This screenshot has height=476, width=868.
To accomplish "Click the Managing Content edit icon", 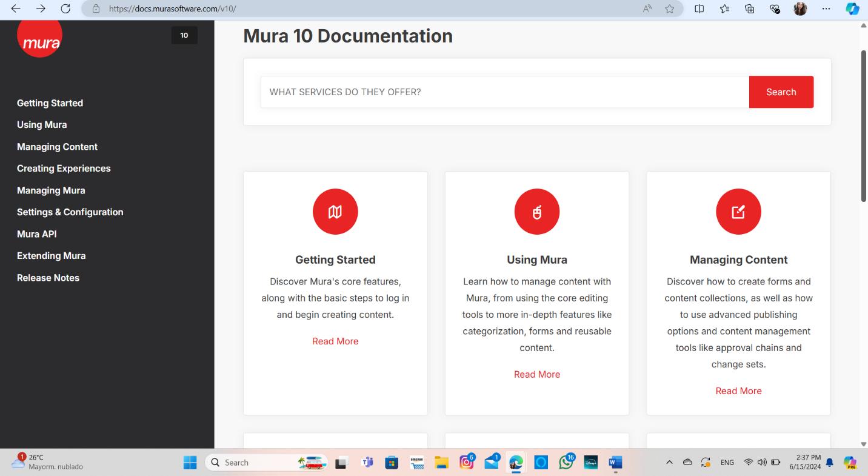I will pyautogui.click(x=738, y=212).
